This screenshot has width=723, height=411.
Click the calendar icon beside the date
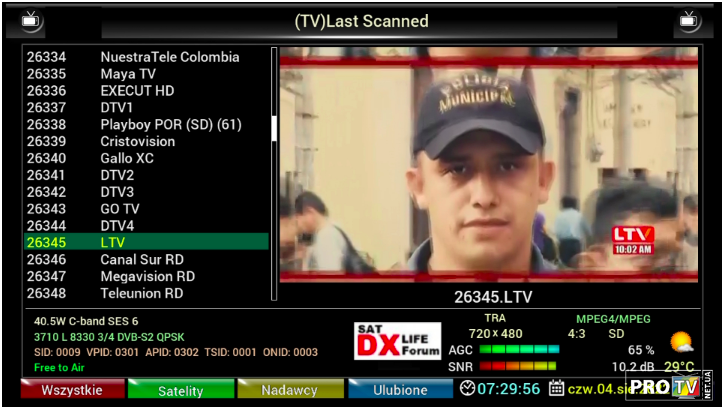point(556,389)
